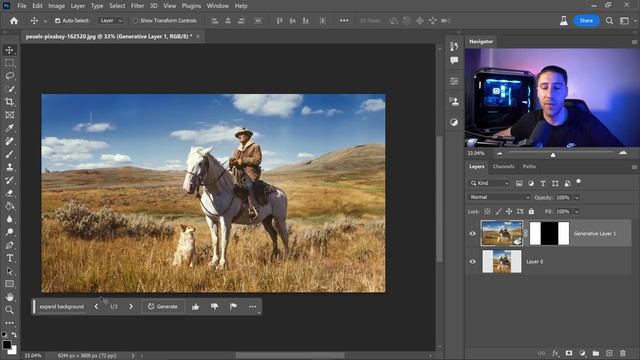Show next generated variation
This screenshot has width=640, height=360.
pos(131,307)
